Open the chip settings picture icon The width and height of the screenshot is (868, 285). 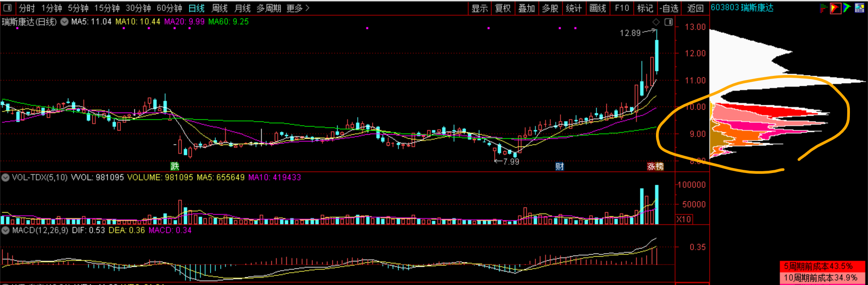(x=859, y=8)
